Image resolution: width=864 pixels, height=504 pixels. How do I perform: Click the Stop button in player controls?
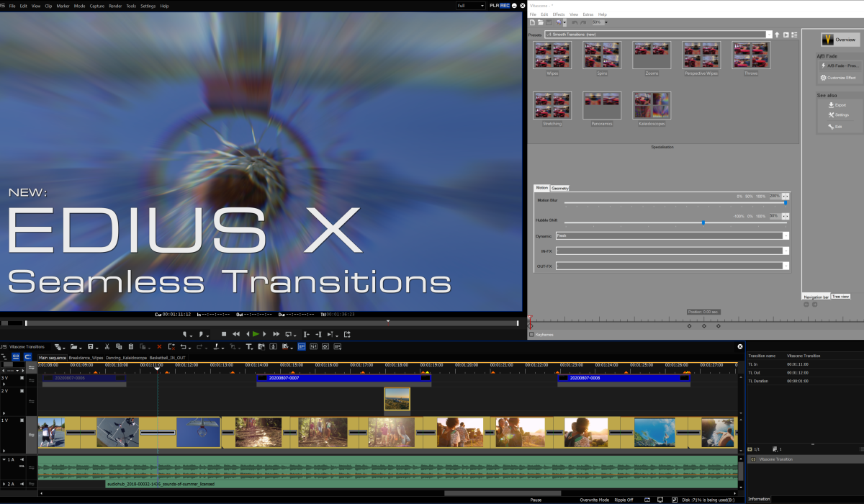tap(224, 334)
